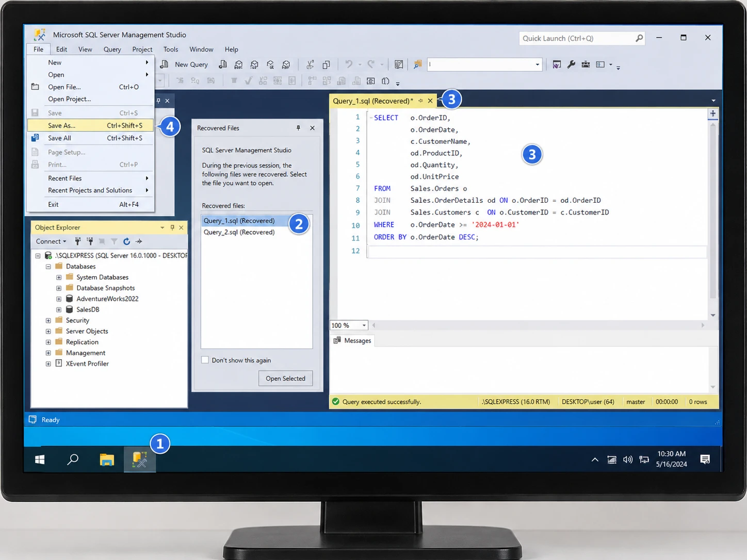Click the Open Selected button
This screenshot has height=560, width=747.
286,378
